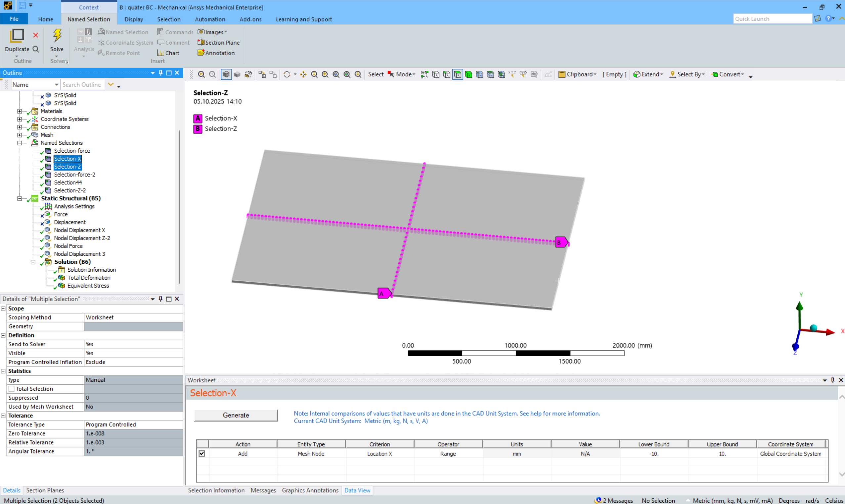Image resolution: width=845 pixels, height=504 pixels.
Task: Click the Rotate view tool
Action: pyautogui.click(x=287, y=74)
